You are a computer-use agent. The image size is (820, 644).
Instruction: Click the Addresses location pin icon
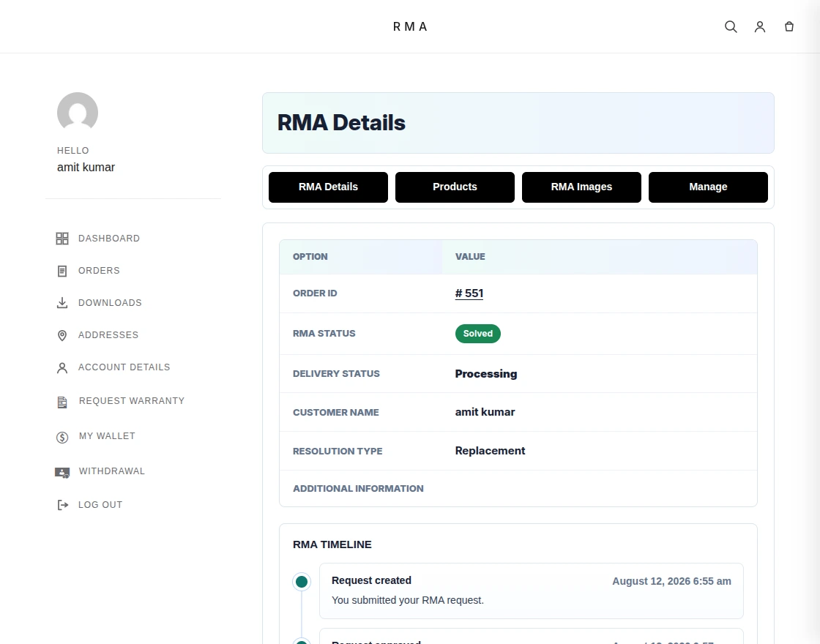click(x=62, y=335)
